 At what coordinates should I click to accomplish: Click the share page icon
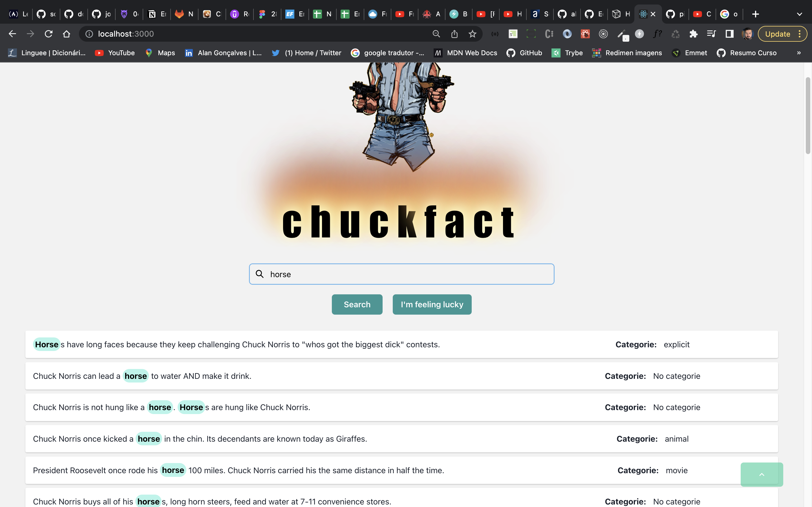click(x=454, y=34)
